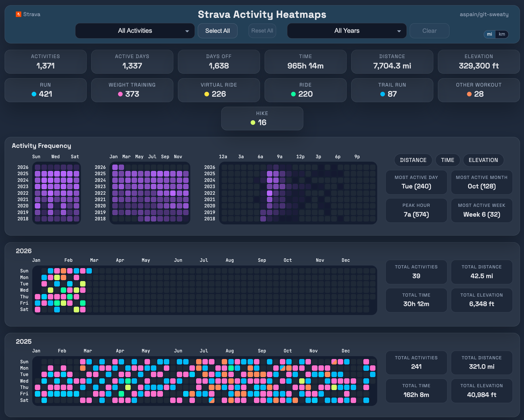
Task: Click the lime Hike activity dot
Action: (x=253, y=123)
